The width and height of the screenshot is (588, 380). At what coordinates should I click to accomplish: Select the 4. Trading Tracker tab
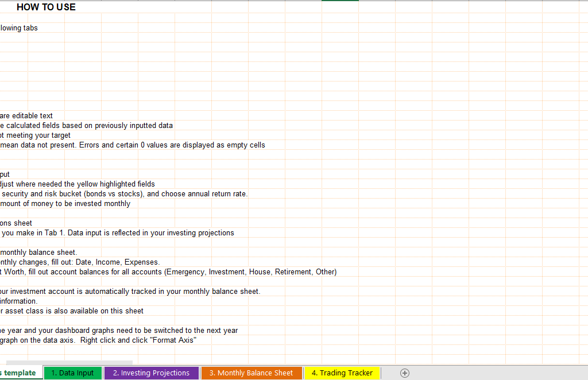click(342, 373)
